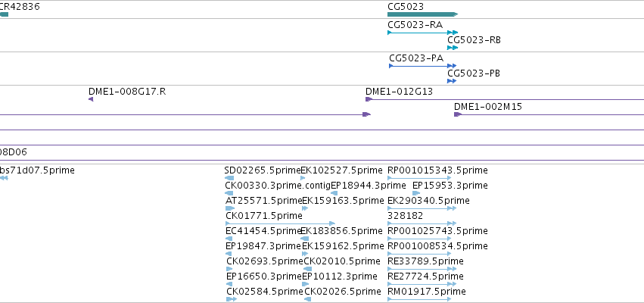Image resolution: width=644 pixels, height=303 pixels.
Task: Select the EK183856.5prime EST glyph
Action: coord(305,239)
